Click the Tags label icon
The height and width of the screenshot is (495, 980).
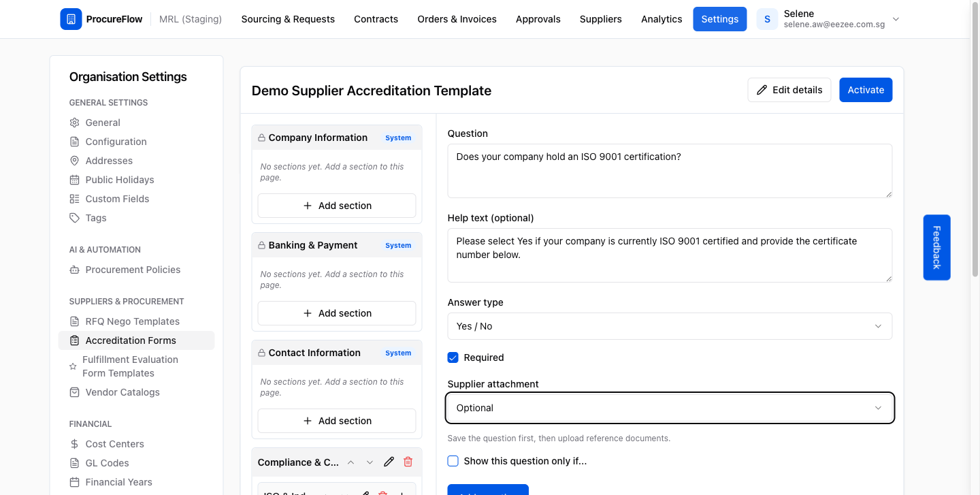pyautogui.click(x=75, y=218)
